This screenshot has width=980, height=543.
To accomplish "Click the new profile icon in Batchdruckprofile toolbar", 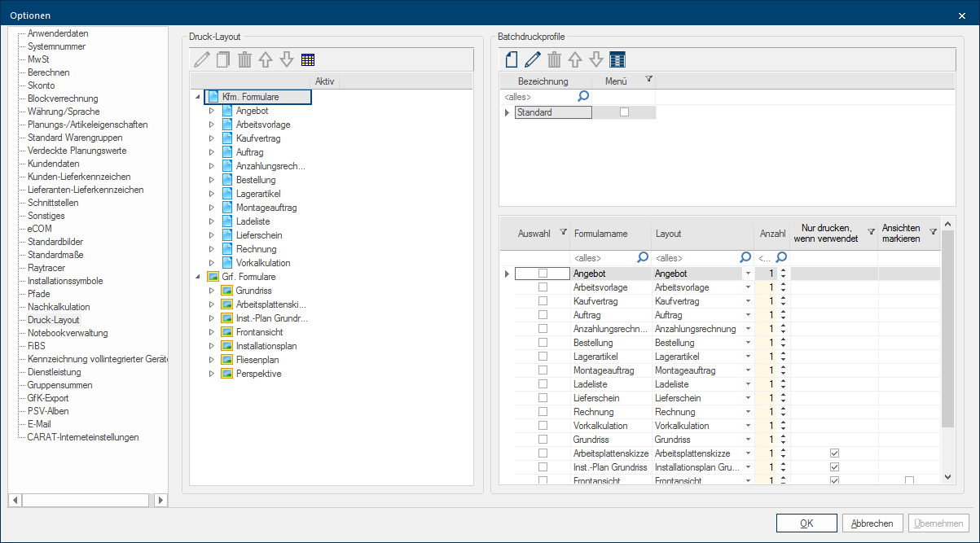I will point(512,59).
